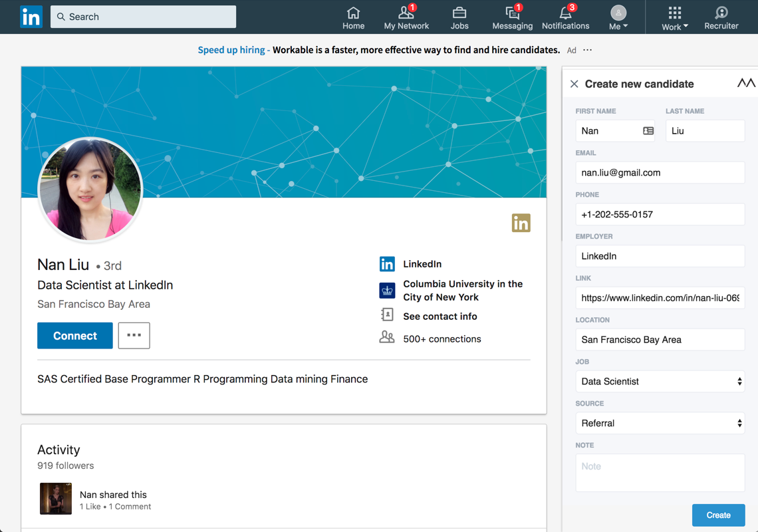Click the gold LinkedIn premium badge

pyautogui.click(x=521, y=223)
